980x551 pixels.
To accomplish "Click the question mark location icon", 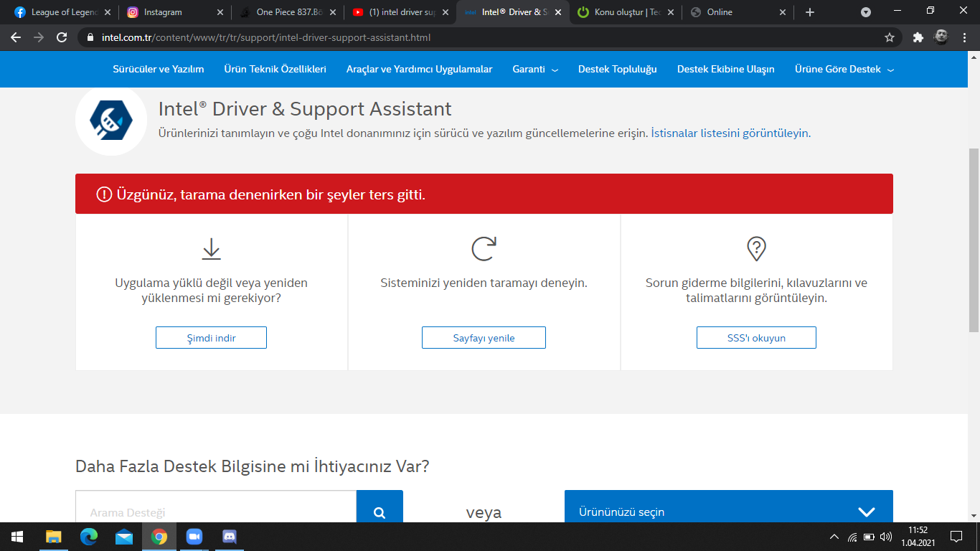I will tap(756, 249).
